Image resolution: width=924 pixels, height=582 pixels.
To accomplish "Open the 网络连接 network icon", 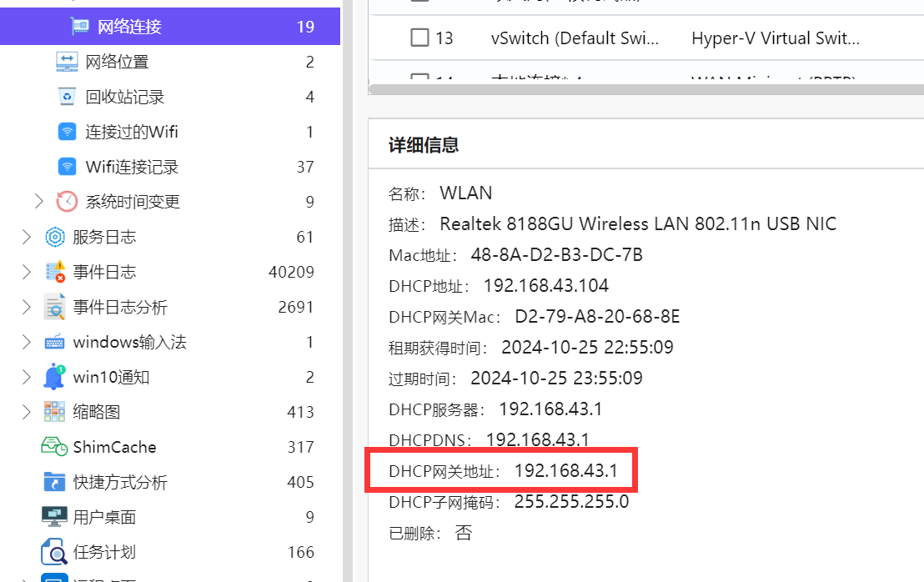I will click(x=79, y=27).
